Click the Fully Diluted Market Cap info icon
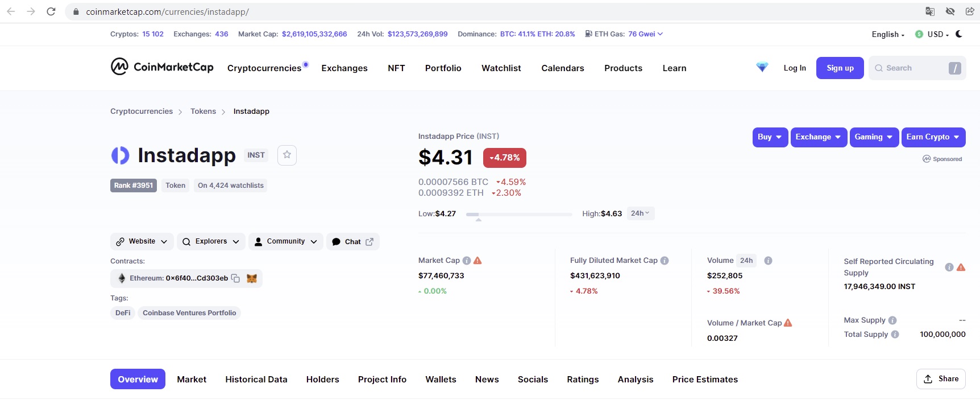The image size is (980, 408). (665, 261)
